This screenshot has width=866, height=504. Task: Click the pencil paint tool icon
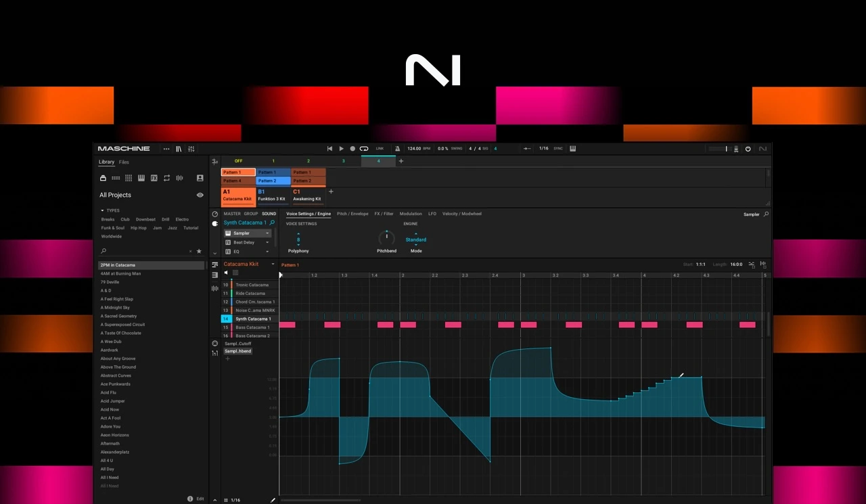click(273, 500)
